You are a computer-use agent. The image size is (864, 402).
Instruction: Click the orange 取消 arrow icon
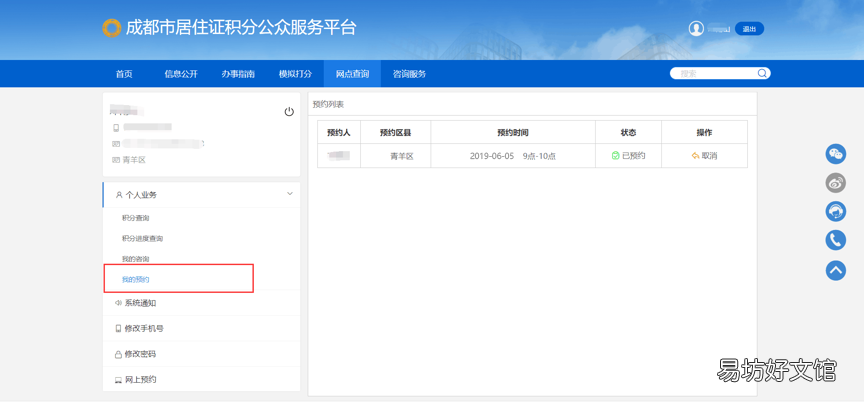pyautogui.click(x=695, y=156)
